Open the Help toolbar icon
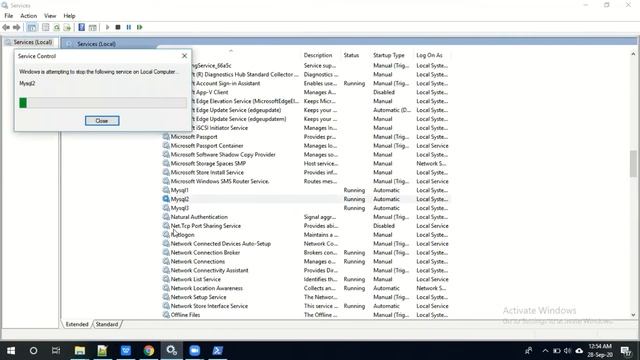This screenshot has width=640, height=360. point(82,27)
